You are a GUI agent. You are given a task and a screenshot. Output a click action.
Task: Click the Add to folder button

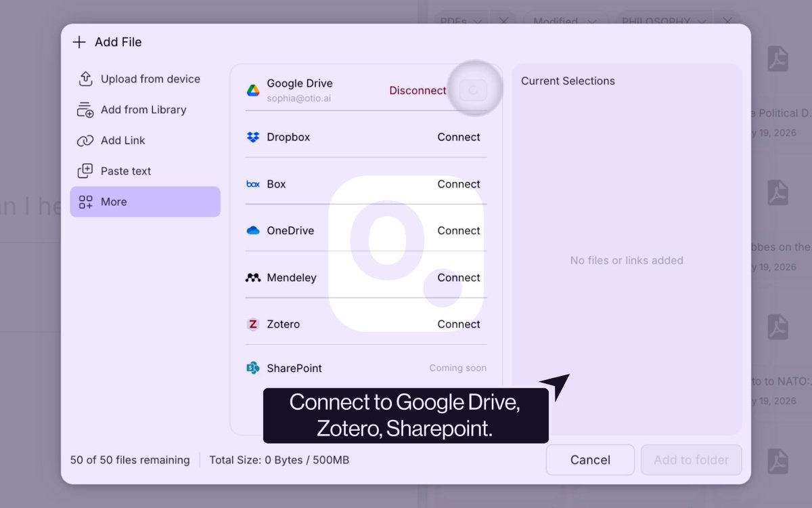point(692,460)
